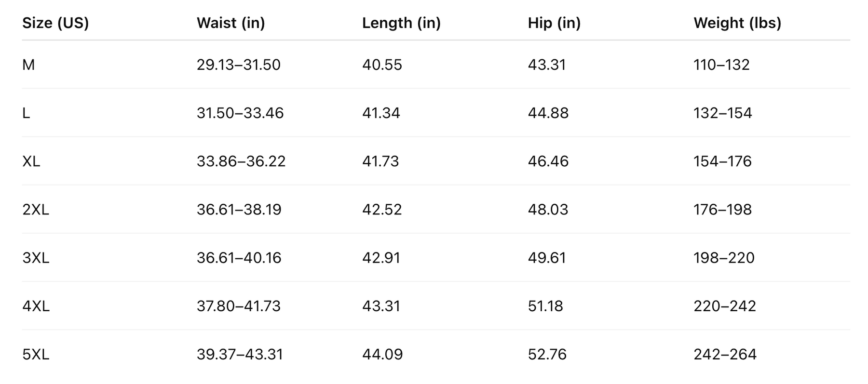
Task: Select the 3XL size row label
Action: tap(36, 258)
